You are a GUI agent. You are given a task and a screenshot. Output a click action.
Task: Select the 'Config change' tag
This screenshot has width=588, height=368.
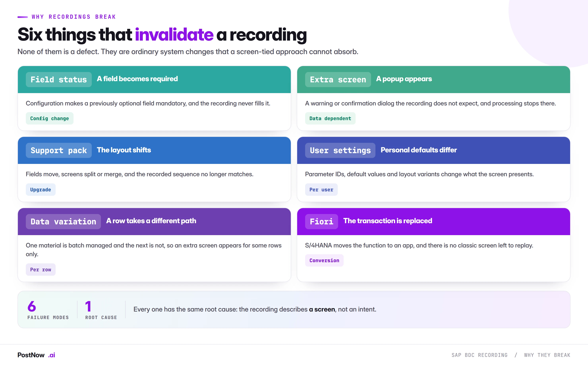pyautogui.click(x=50, y=118)
